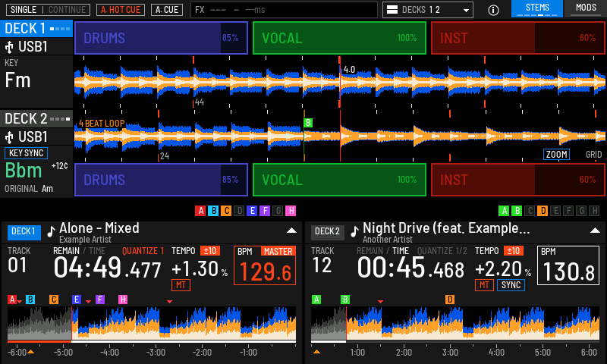
Task: Toggle KEY SYNC on Deck 2
Action: 26,153
